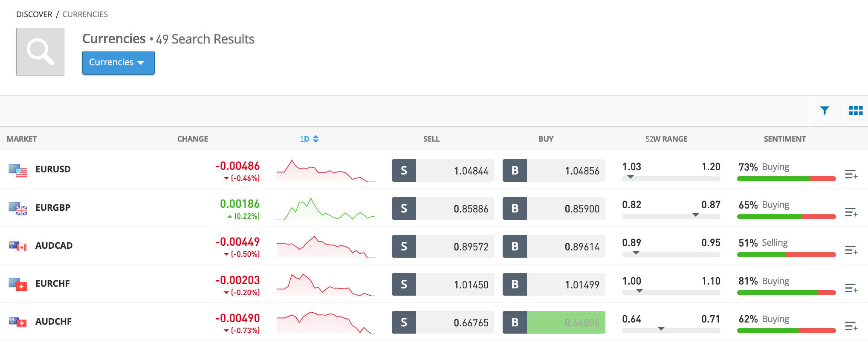The height and width of the screenshot is (343, 868).
Task: Click the AUDCHF change value -0.00490
Action: (237, 318)
